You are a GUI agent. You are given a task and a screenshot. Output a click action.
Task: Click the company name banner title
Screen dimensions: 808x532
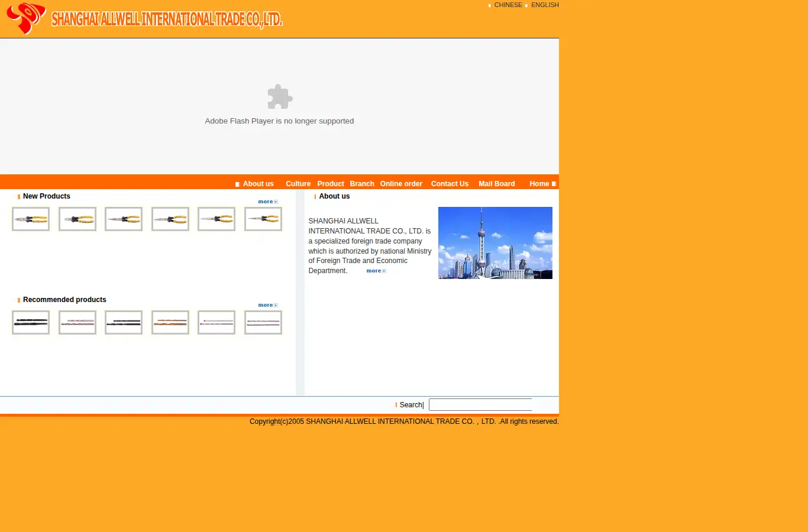[x=167, y=19]
